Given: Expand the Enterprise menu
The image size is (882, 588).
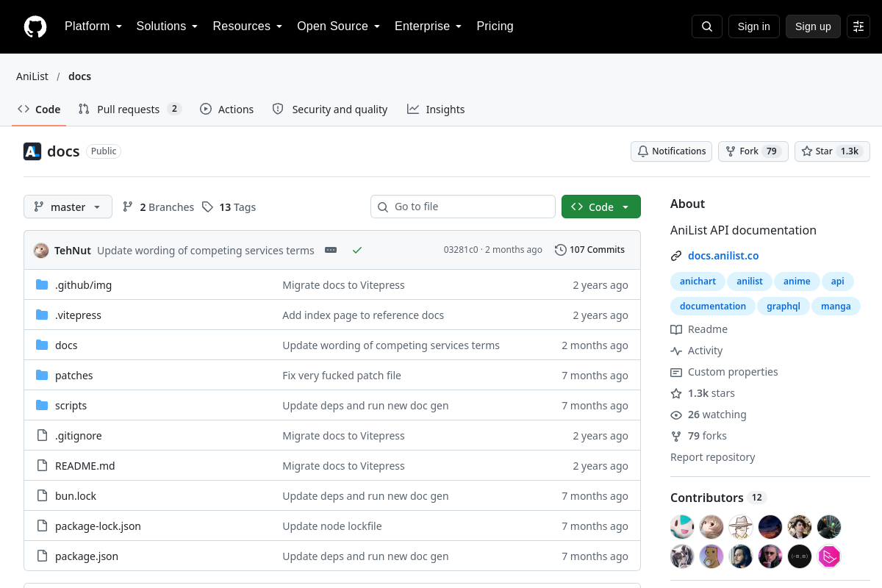Looking at the screenshot, I should [429, 26].
